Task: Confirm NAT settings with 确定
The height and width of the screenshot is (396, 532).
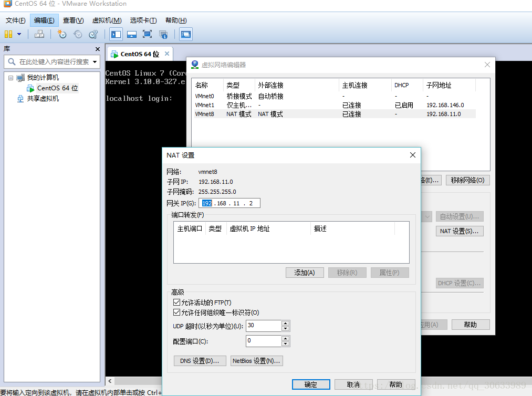Action: click(x=311, y=384)
